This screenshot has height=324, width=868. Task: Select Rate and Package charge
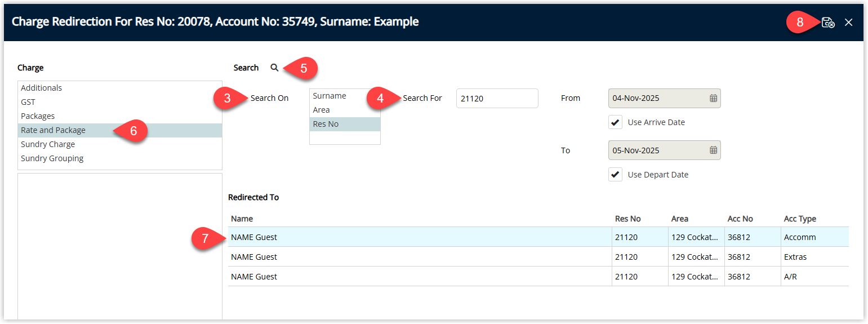[120, 130]
